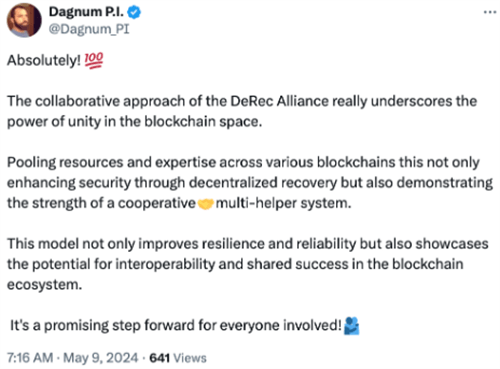Screen dimensions: 500x369
Task: Open the @Dagnum_PI handle link
Action: [89, 29]
